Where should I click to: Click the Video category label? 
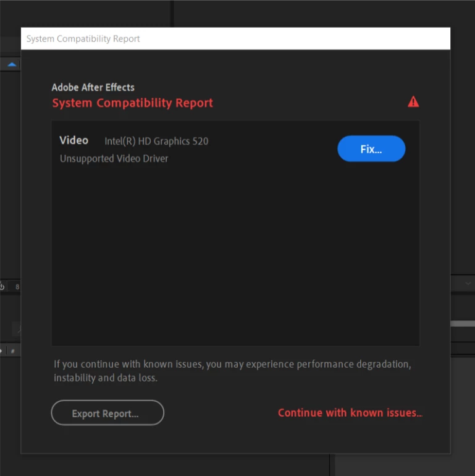[74, 140]
